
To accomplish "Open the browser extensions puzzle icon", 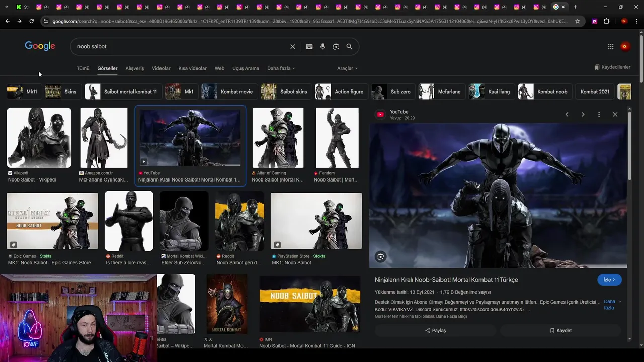I will click(x=607, y=21).
